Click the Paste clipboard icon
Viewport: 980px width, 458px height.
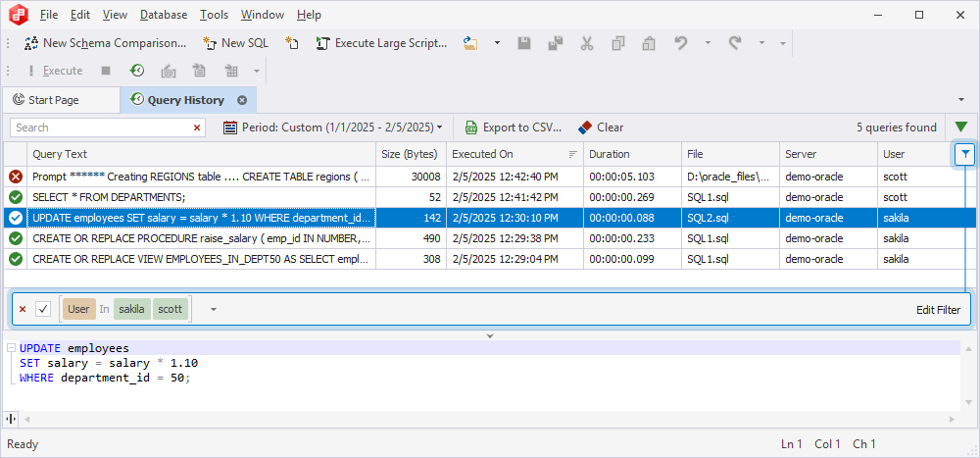649,43
